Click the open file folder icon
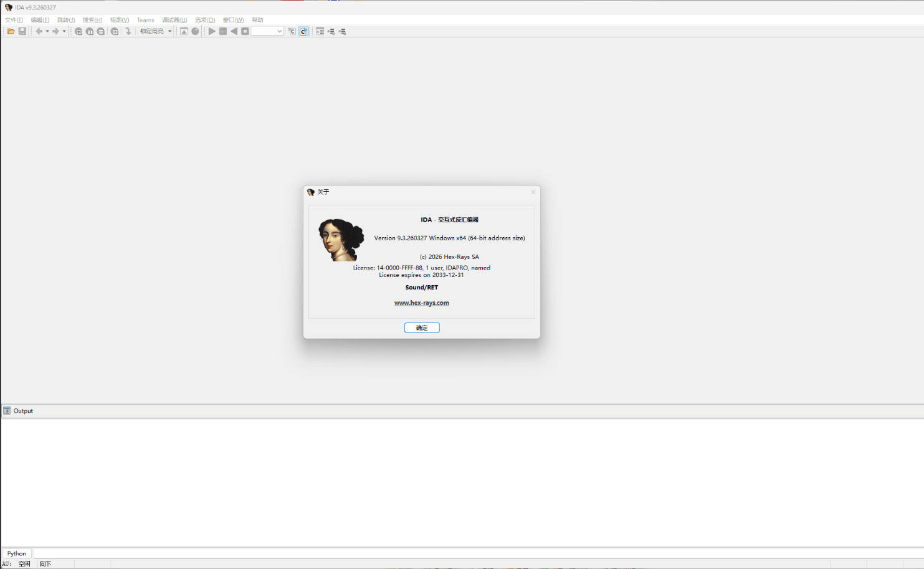The width and height of the screenshot is (924, 569). pos(11,31)
